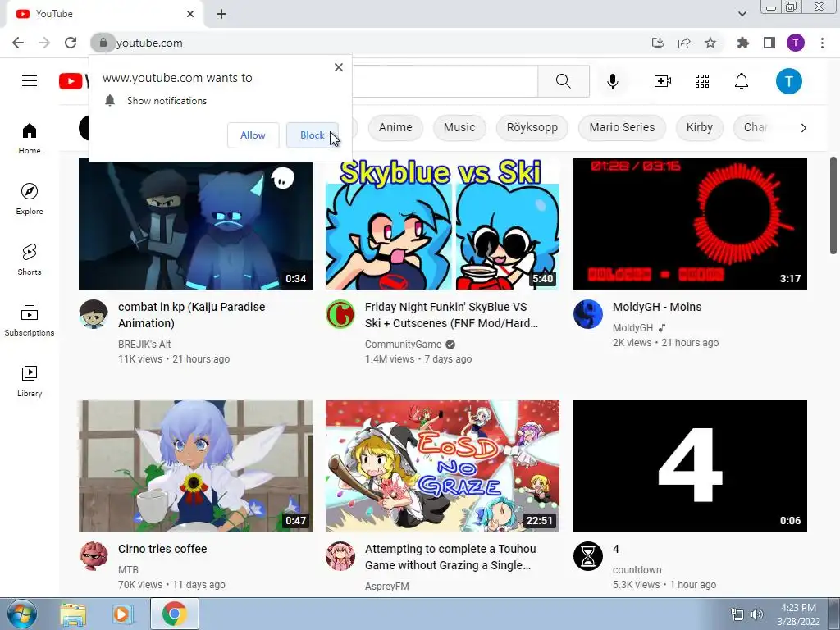Start voice search with microphone icon
The image size is (840, 630).
tap(612, 81)
